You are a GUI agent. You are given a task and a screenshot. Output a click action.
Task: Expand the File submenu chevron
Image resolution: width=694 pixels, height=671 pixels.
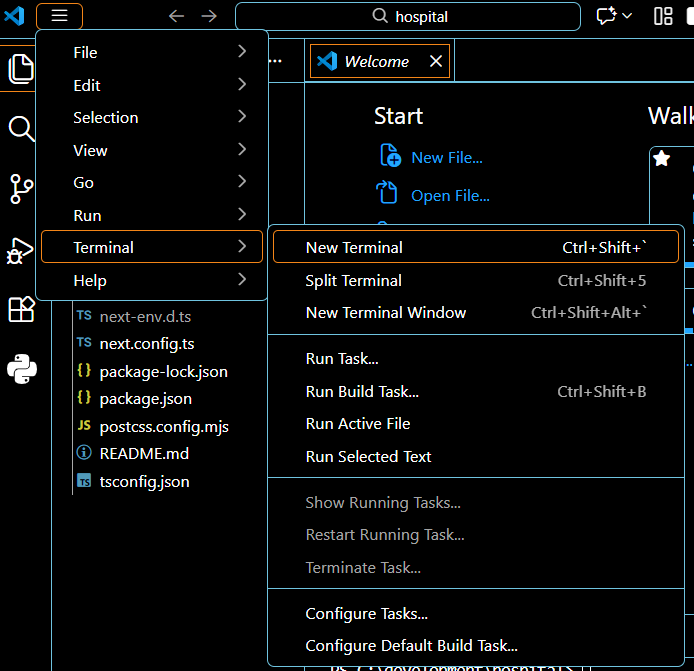coord(242,51)
